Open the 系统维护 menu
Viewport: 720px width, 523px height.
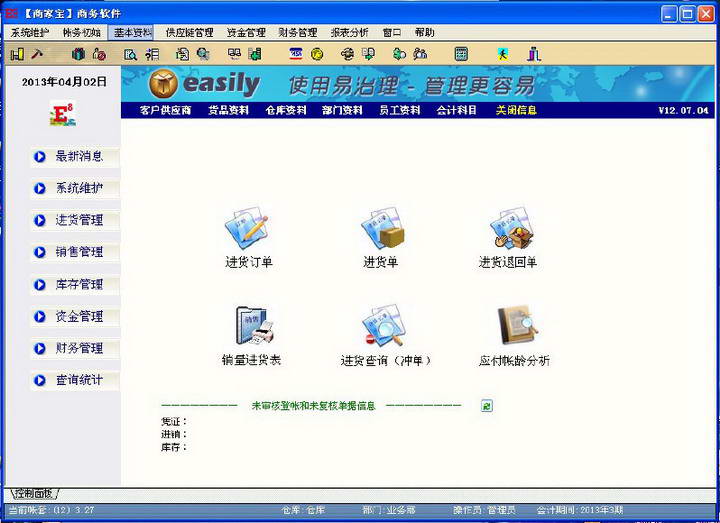tap(29, 33)
